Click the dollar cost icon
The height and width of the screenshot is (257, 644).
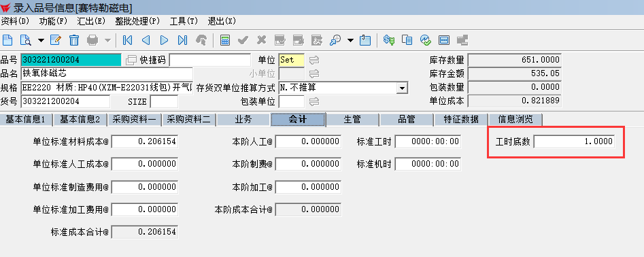[x=389, y=40]
